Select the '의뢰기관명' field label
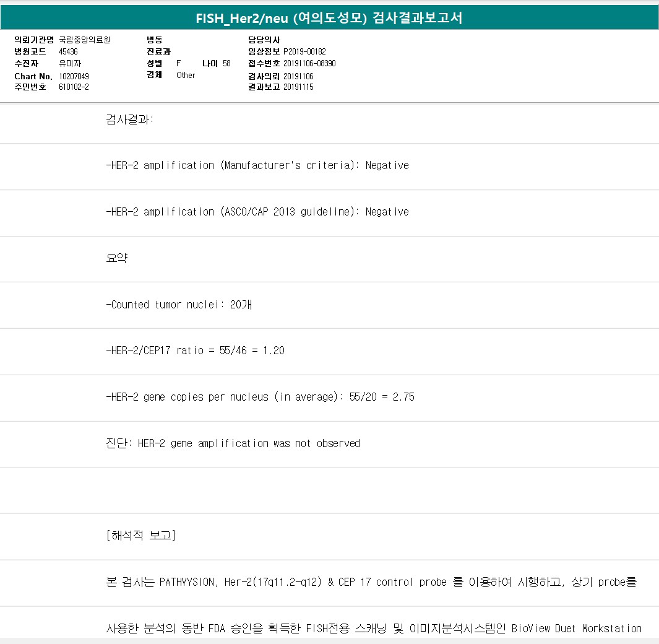 pyautogui.click(x=34, y=40)
